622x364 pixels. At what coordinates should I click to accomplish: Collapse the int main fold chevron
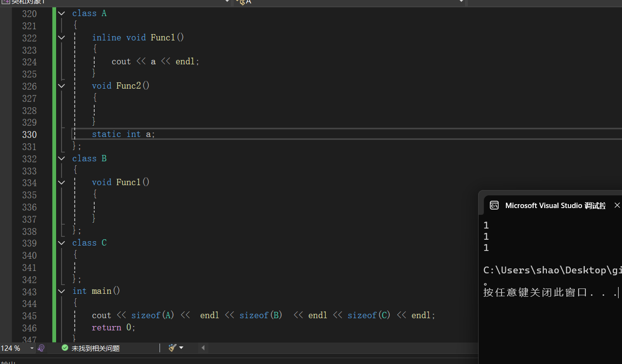61,291
